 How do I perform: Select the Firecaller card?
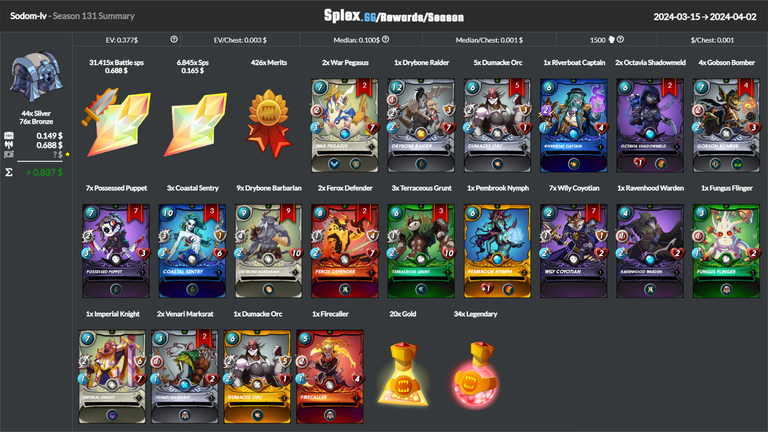(x=330, y=377)
